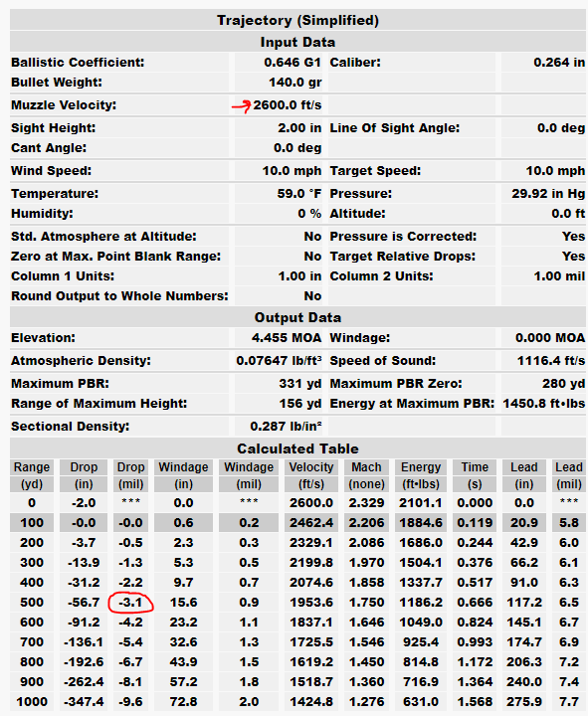Select the Ballistic Coefficient 0.646 G1 value
Viewport: 588px width, 716px height.
[293, 62]
